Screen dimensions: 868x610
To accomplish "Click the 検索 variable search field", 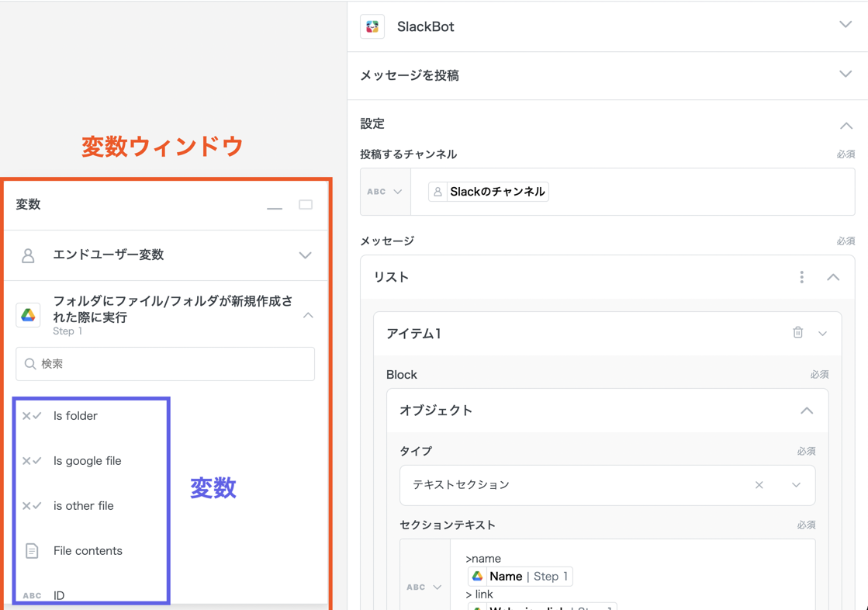I will pyautogui.click(x=165, y=364).
